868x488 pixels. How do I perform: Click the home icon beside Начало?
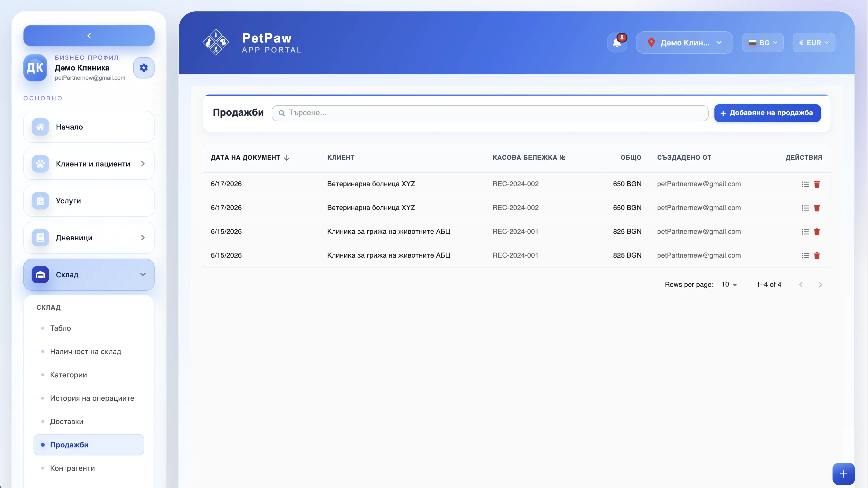(40, 127)
